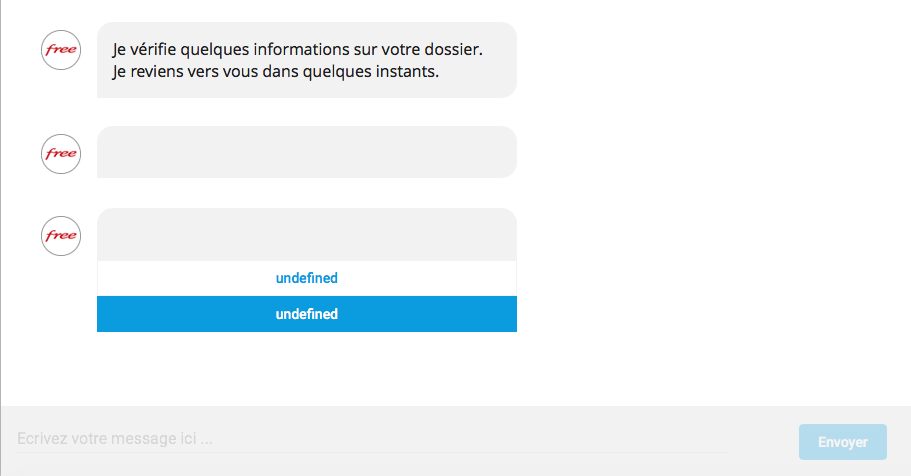Click the 'Je vérifie quelques informations' message bubble
The width and height of the screenshot is (911, 476).
coord(307,60)
